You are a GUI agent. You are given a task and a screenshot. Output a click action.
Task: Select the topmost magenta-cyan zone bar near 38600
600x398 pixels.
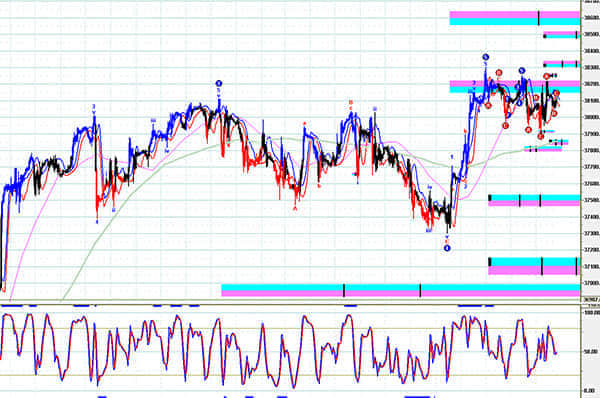(515, 18)
